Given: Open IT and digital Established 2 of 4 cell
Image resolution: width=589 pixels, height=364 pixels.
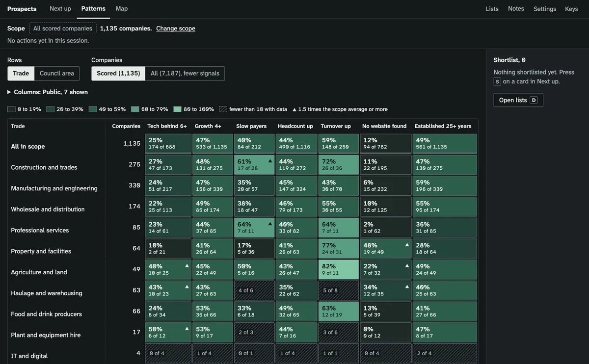Looking at the screenshot, I should coord(445,353).
